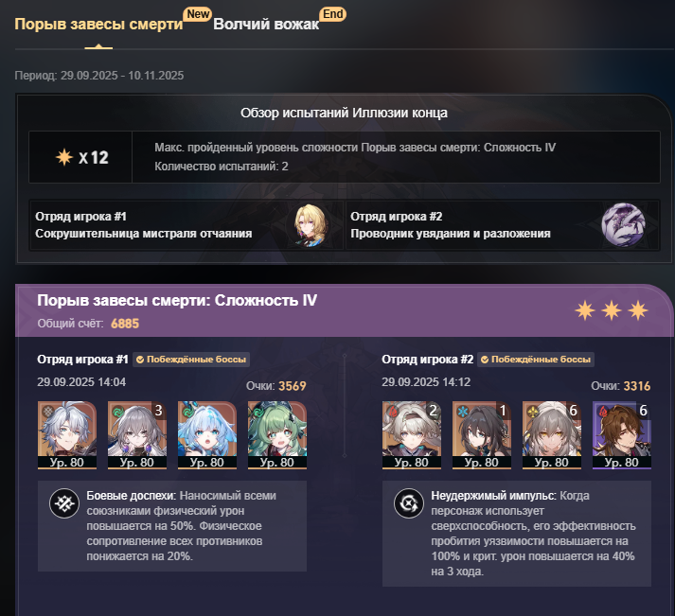Click the gold star icon next to x12
The image size is (675, 616).
(64, 157)
